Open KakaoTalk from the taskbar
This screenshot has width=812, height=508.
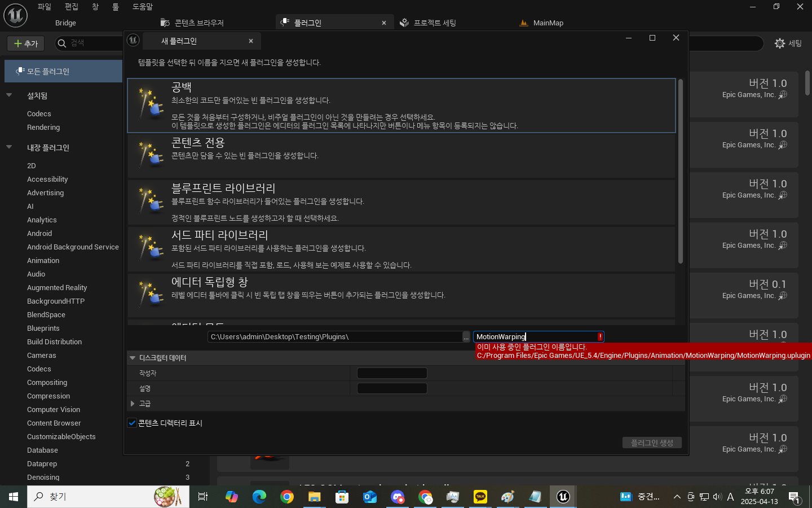coord(480,497)
